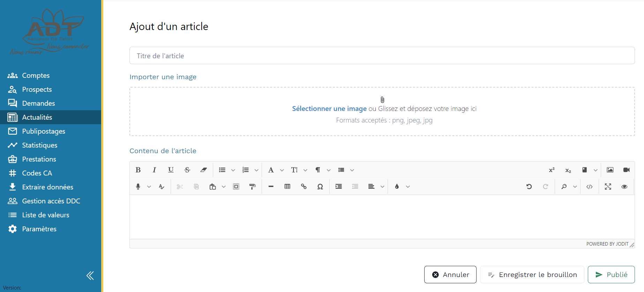Open fill color dropdown arrow
The width and height of the screenshot is (644, 292).
[408, 187]
